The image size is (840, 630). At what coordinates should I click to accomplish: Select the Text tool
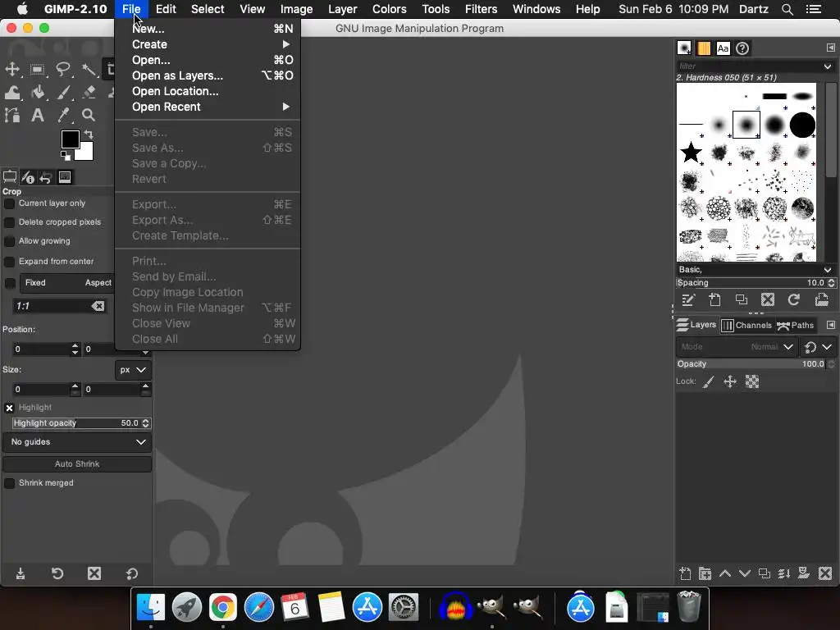38,115
